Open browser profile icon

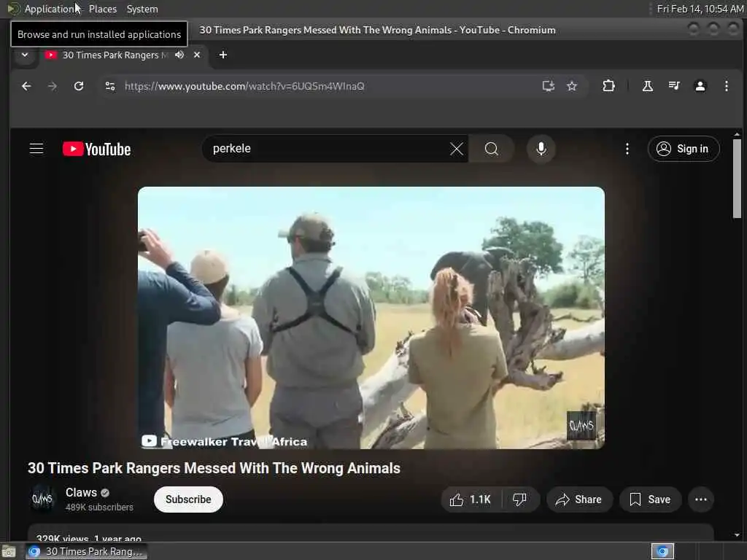pos(700,86)
